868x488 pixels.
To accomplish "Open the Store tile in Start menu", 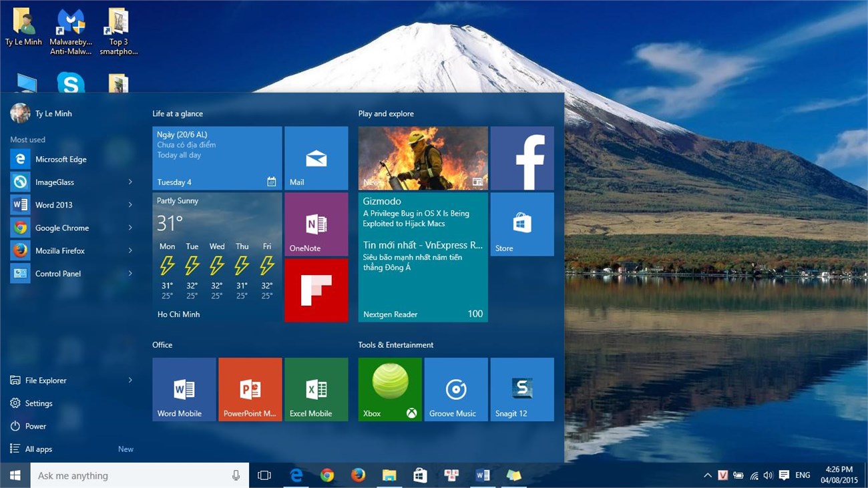I will pos(522,224).
